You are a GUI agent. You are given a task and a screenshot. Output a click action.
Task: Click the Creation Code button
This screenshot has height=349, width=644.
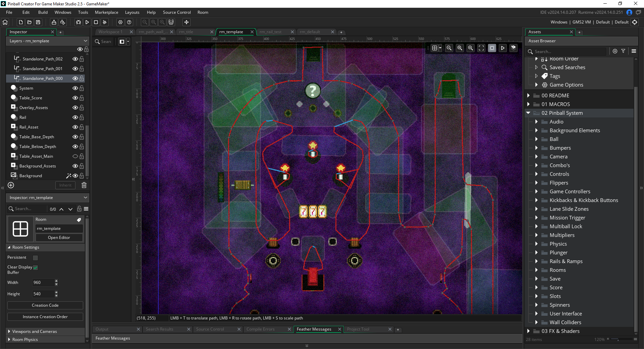45,305
